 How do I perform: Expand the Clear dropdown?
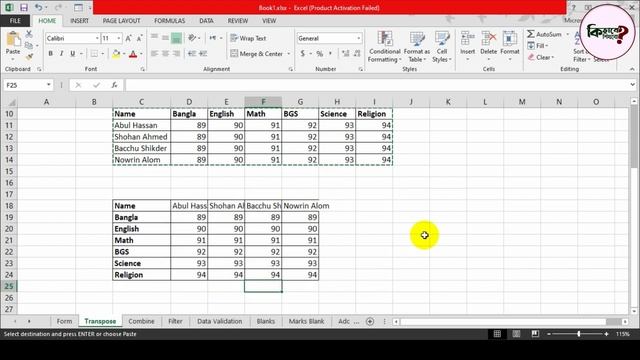pos(553,57)
